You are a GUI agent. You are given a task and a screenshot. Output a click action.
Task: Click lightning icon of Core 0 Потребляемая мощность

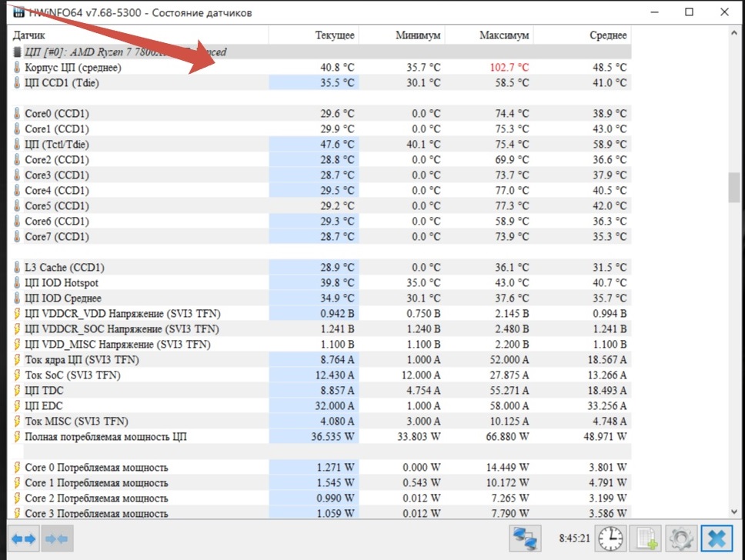tap(17, 467)
